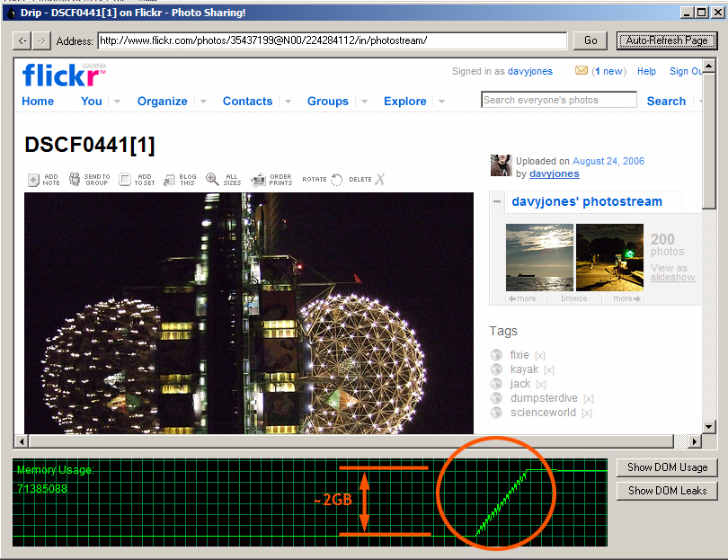Go to the Contacts menu

(247, 102)
